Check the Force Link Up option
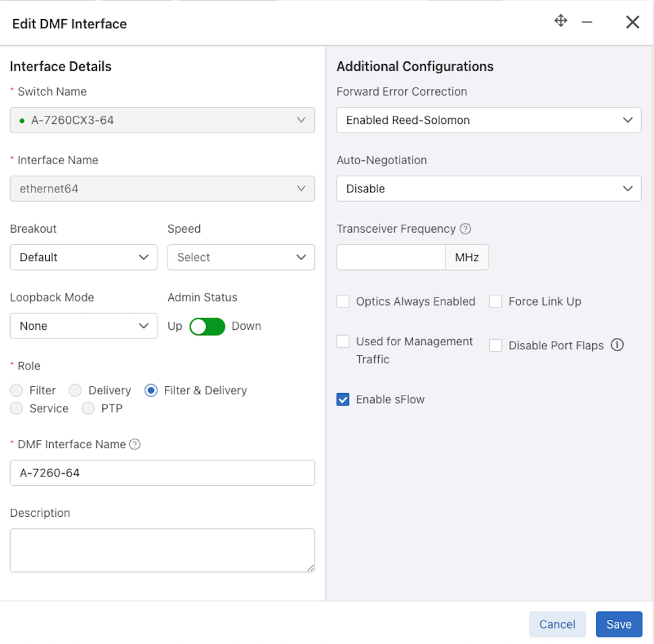The height and width of the screenshot is (644, 654). 496,301
